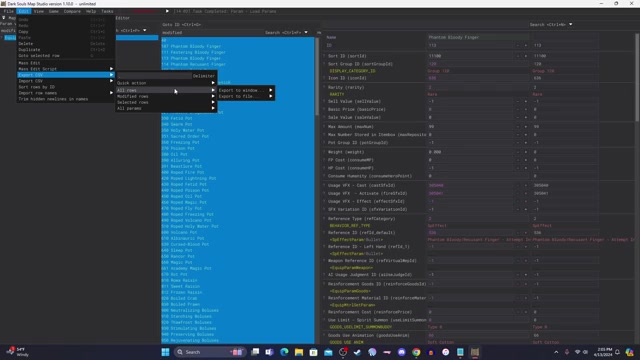Image resolution: width=640 pixels, height=360 pixels.
Task: Choose Export to file option
Action: coord(245,96)
